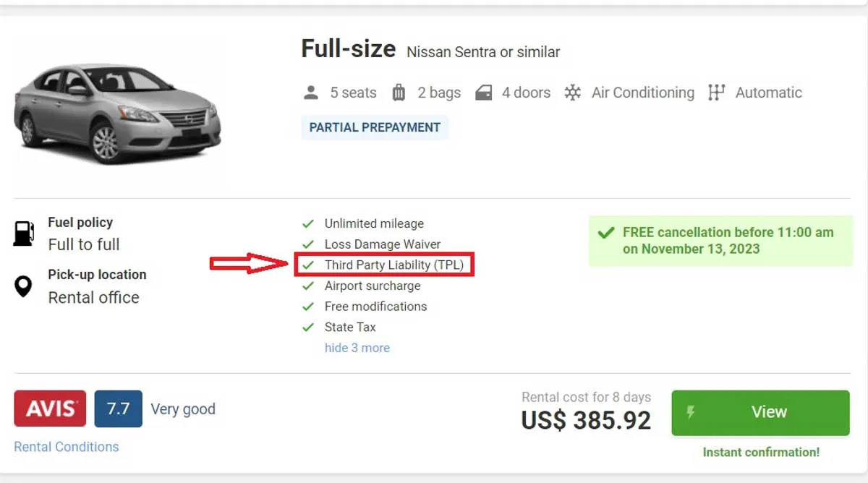Click the Full-size car title

(348, 49)
